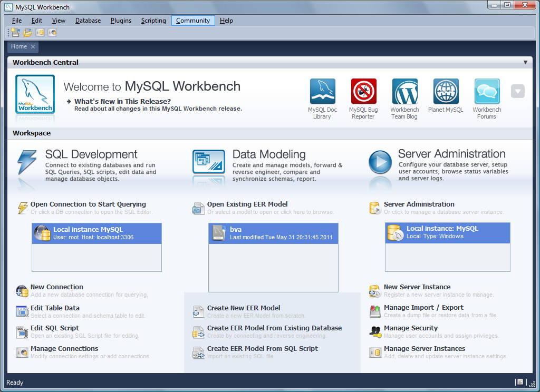Collapse the Workbench Central panel arrow
Screen dimensions: 540x392
[x=525, y=62]
